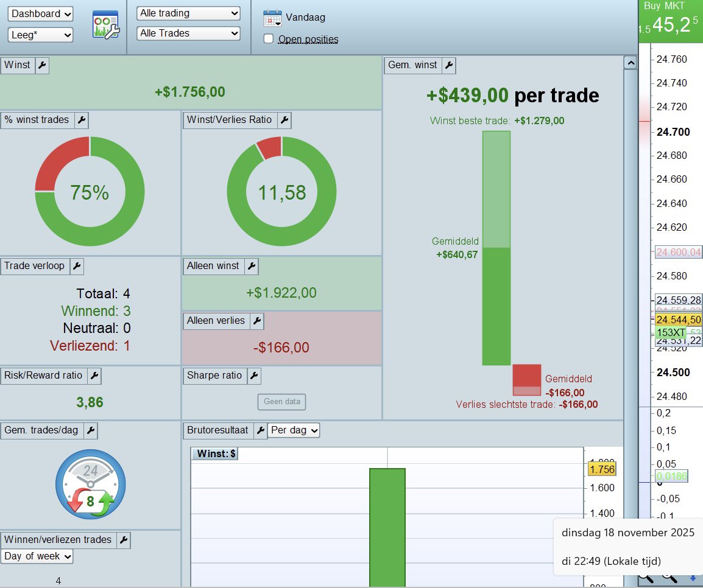Screen dimensions: 703x588
Task: Open the calendar date picker icon
Action: coord(272,18)
